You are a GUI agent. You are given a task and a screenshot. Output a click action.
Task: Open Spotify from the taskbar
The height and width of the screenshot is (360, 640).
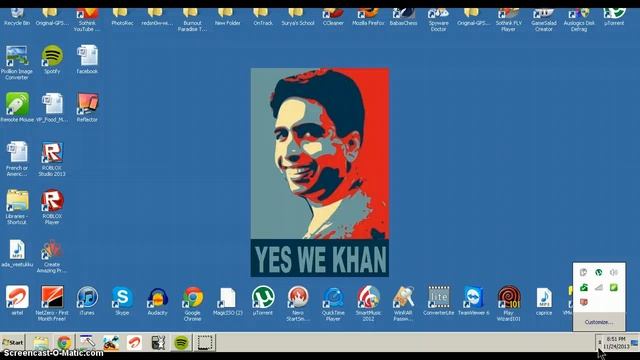[x=181, y=342]
